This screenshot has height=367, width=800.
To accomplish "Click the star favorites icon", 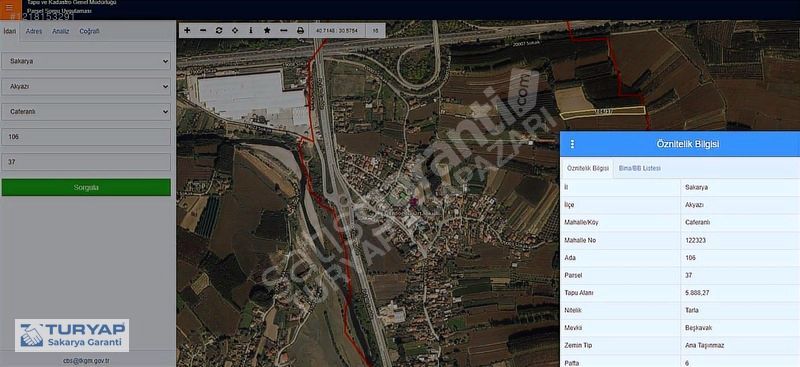I will click(x=267, y=31).
